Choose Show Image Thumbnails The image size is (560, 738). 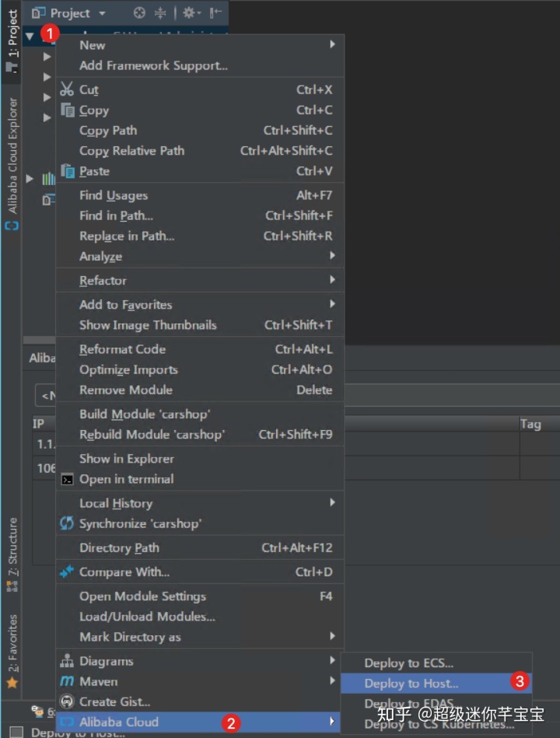click(x=200, y=325)
